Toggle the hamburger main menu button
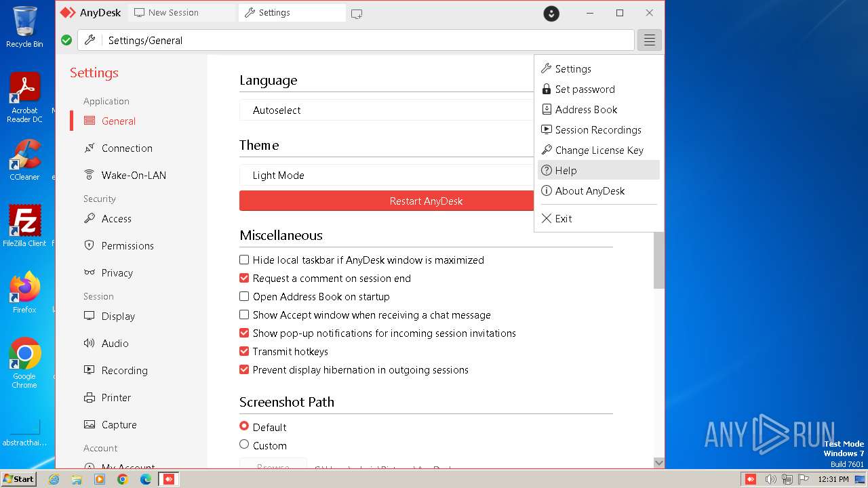 pyautogui.click(x=649, y=40)
